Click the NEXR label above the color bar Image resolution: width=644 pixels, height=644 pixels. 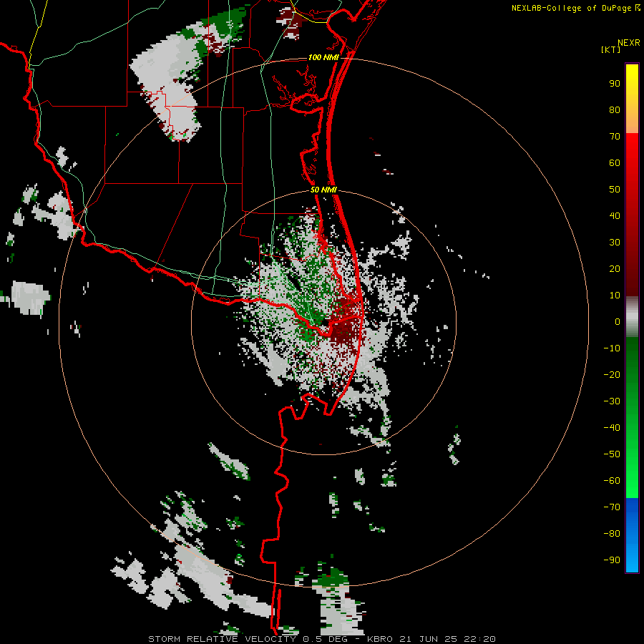coord(629,43)
